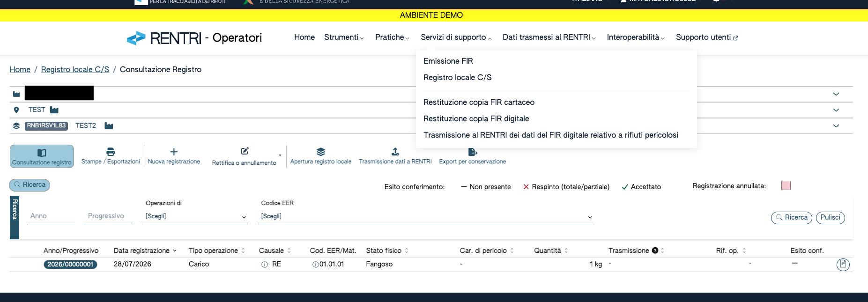Open the Codice EER dropdown

tap(426, 216)
